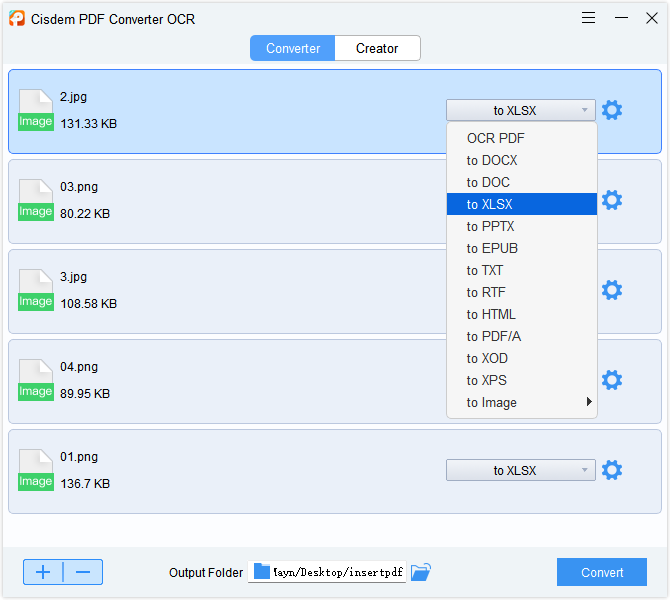This screenshot has height=600, width=670.
Task: Click the image file icon of 03.png
Action: click(x=36, y=200)
